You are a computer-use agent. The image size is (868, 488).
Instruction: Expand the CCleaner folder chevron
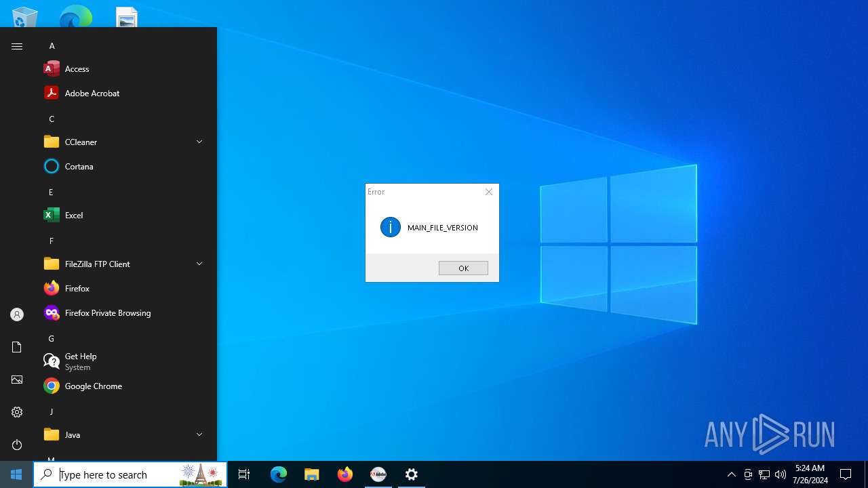pos(199,142)
